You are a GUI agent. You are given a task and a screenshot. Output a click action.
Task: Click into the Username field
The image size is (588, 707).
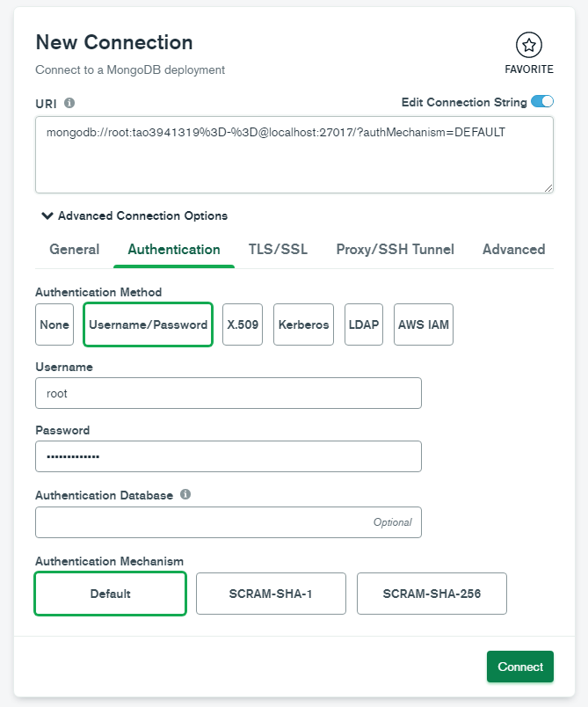point(229,393)
